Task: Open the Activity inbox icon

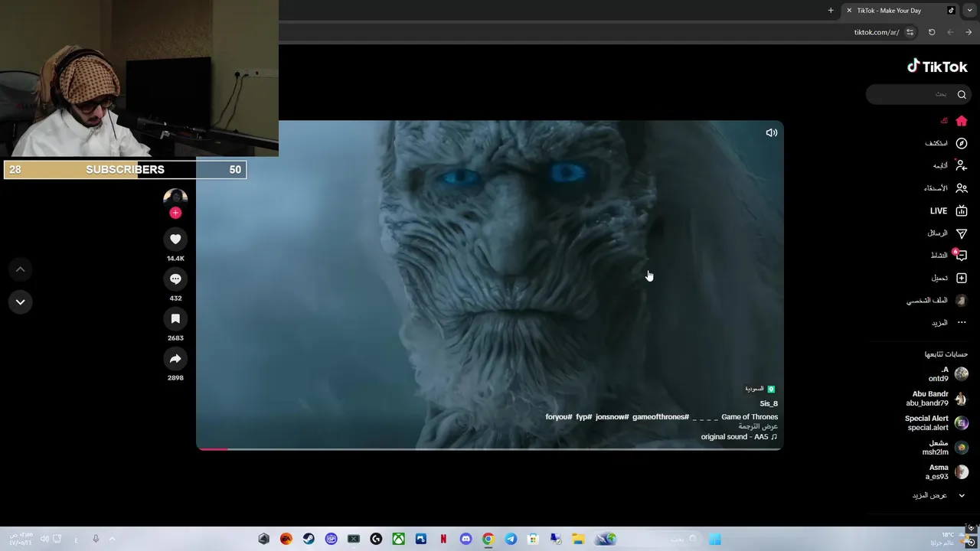Action: click(x=962, y=256)
